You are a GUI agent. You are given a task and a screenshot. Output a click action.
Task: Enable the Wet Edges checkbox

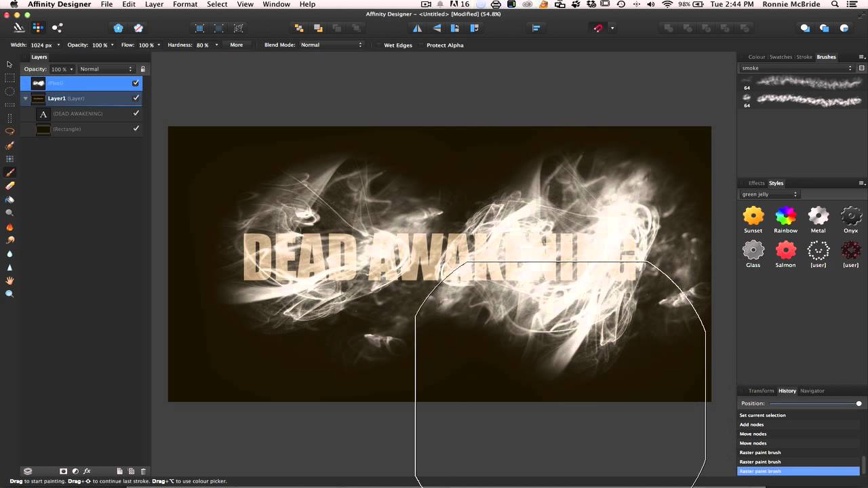[379, 45]
